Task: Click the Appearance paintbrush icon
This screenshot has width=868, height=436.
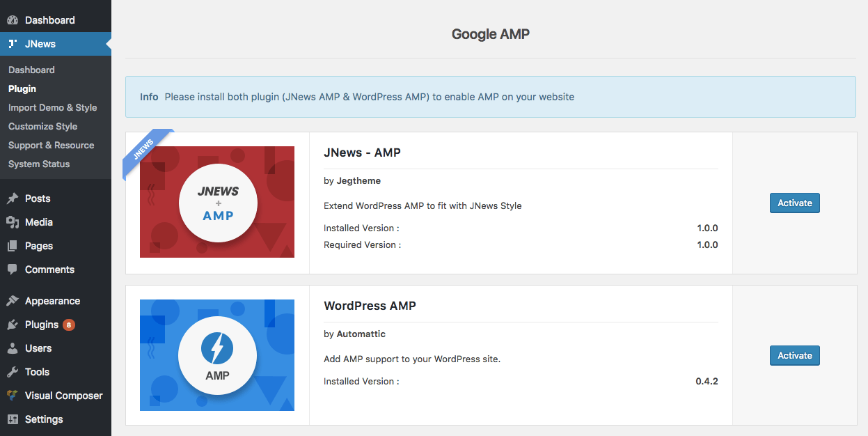Action: click(13, 301)
